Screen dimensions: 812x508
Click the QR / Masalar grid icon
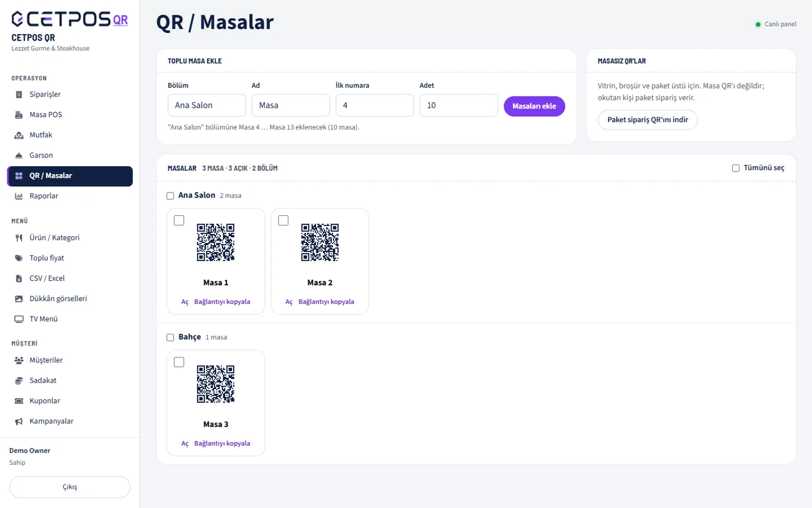click(19, 176)
